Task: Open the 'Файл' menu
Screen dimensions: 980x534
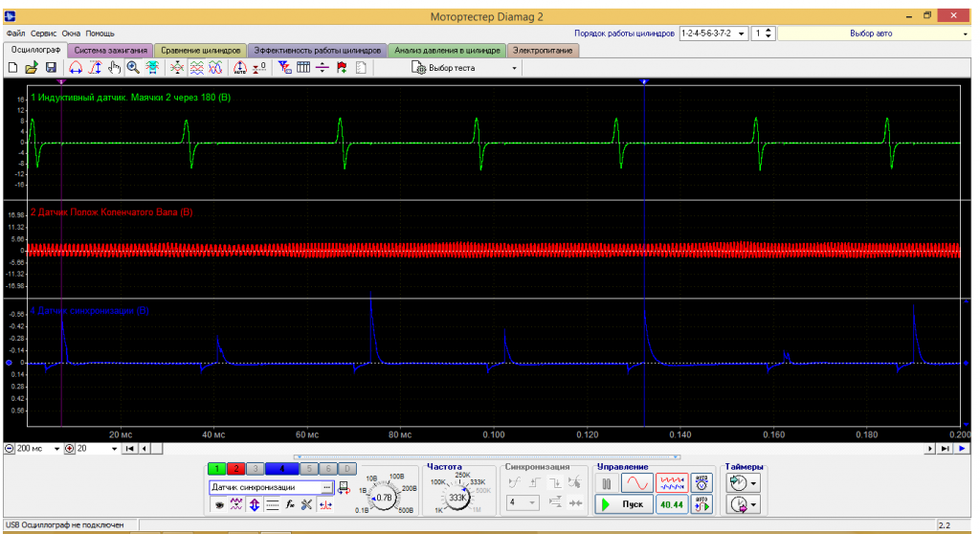Action: click(x=15, y=33)
